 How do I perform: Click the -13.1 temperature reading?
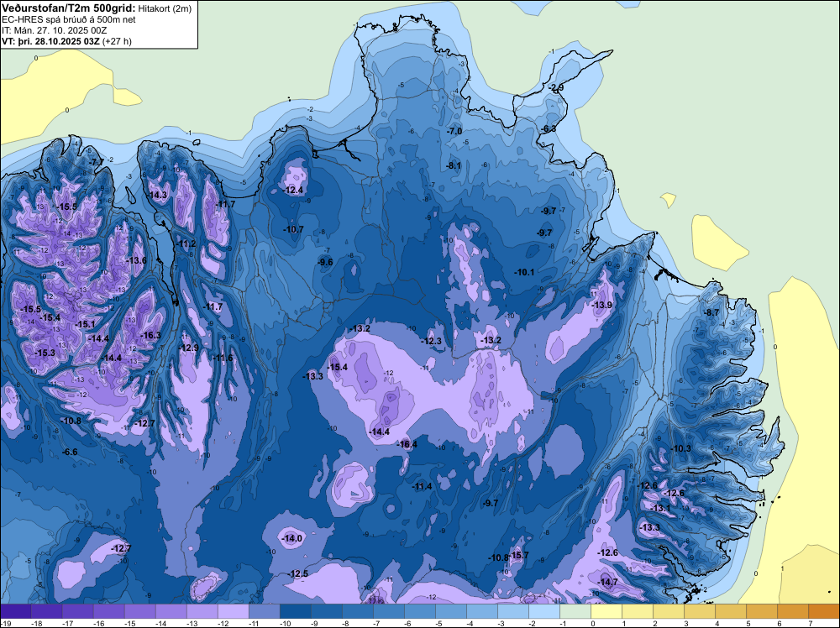click(661, 508)
